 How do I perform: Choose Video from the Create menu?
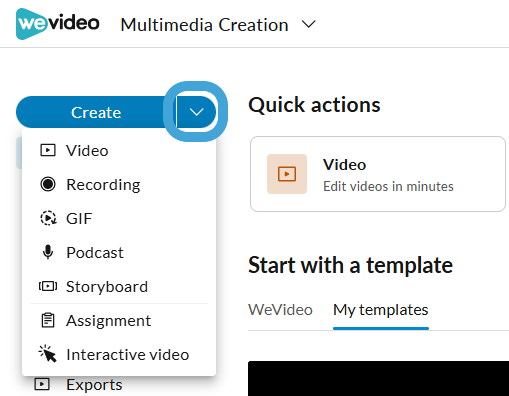tap(119, 151)
